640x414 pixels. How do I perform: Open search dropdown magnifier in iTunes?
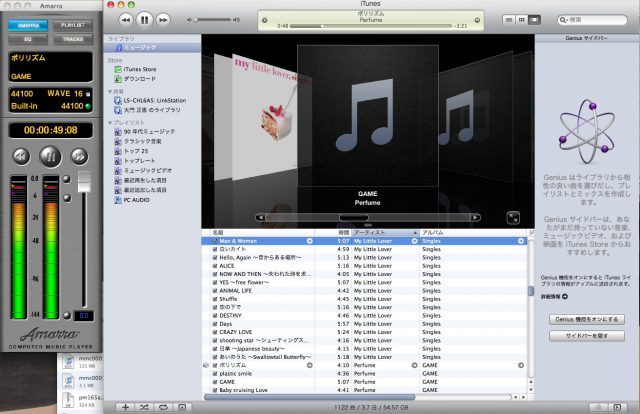pos(564,20)
